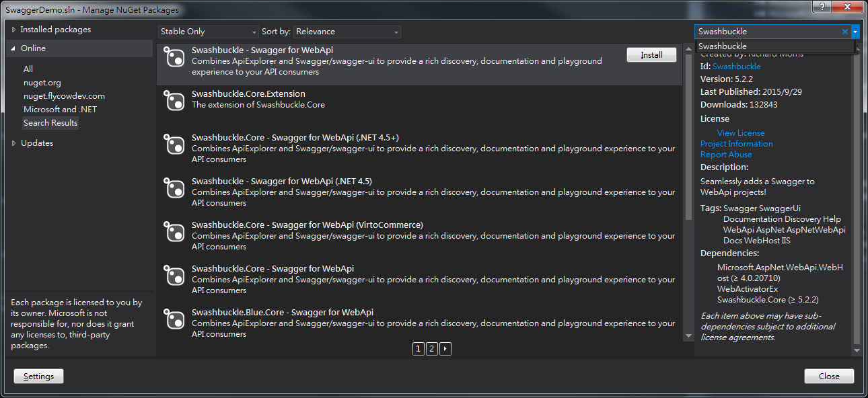Expand the Installed packages section
The width and height of the screenshot is (868, 398).
point(13,30)
